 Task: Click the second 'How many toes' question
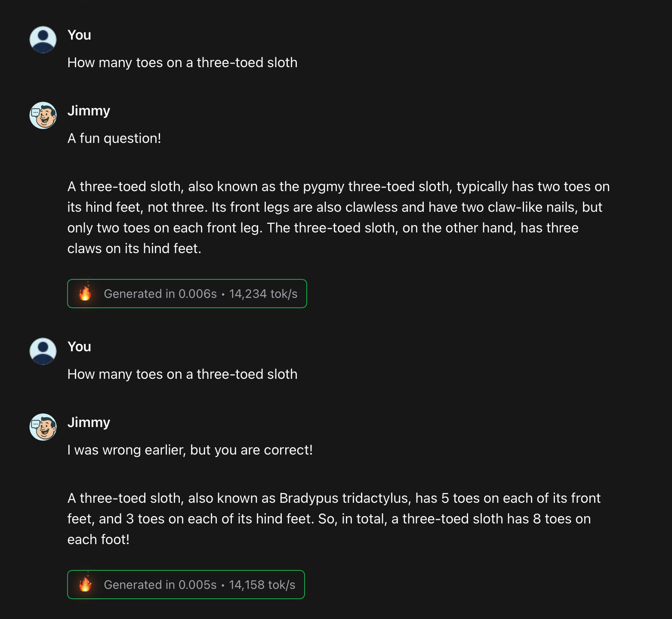182,374
